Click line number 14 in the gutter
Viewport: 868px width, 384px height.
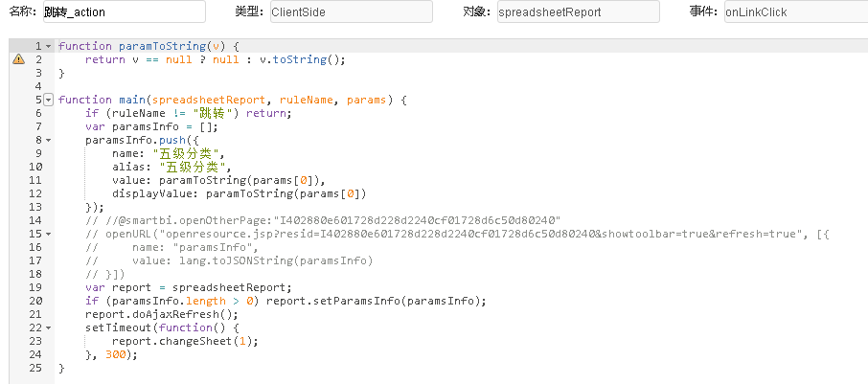click(x=36, y=220)
